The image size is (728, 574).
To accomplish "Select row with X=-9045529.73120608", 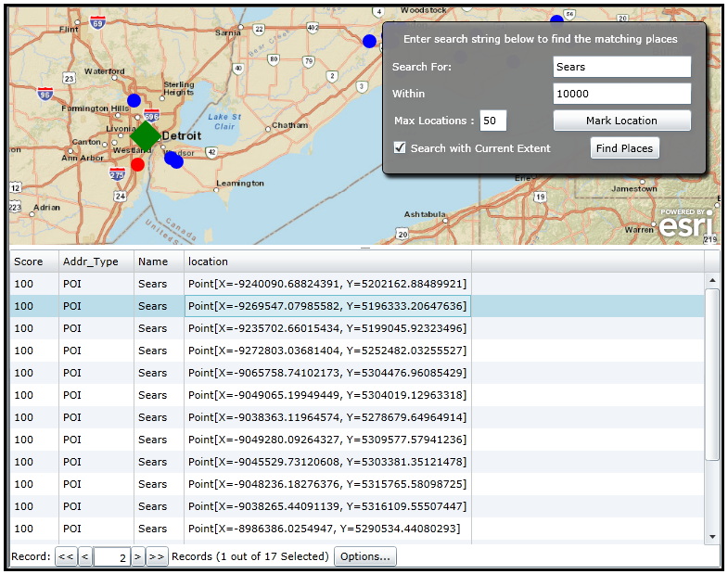I will pos(357,462).
